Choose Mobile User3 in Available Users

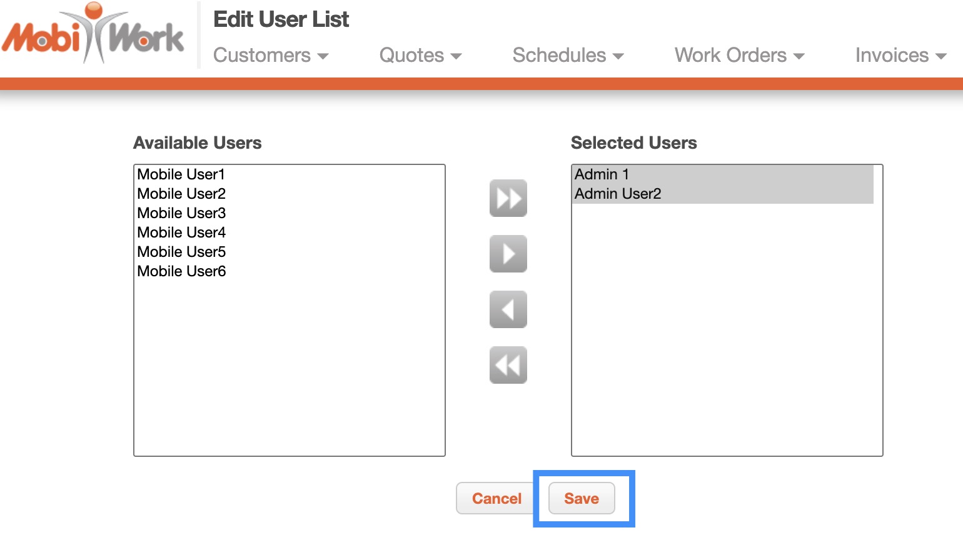[x=181, y=213]
